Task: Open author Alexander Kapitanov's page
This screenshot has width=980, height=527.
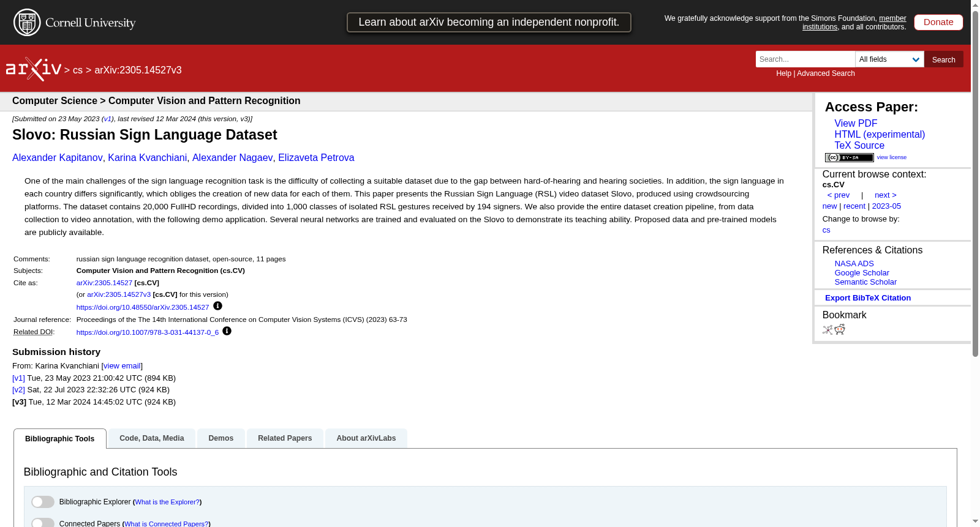Action: coord(58,158)
